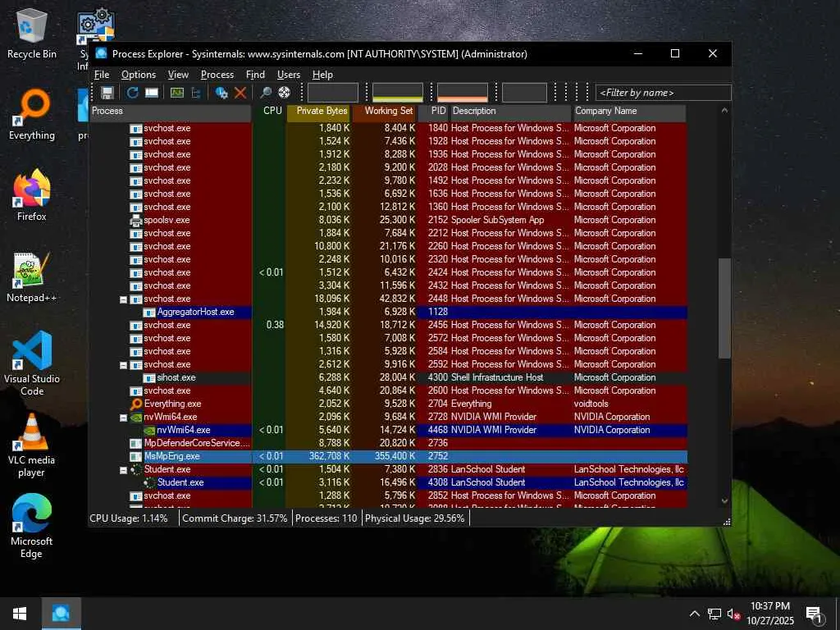840x630 pixels.
Task: Open the View menu
Action: pyautogui.click(x=178, y=75)
